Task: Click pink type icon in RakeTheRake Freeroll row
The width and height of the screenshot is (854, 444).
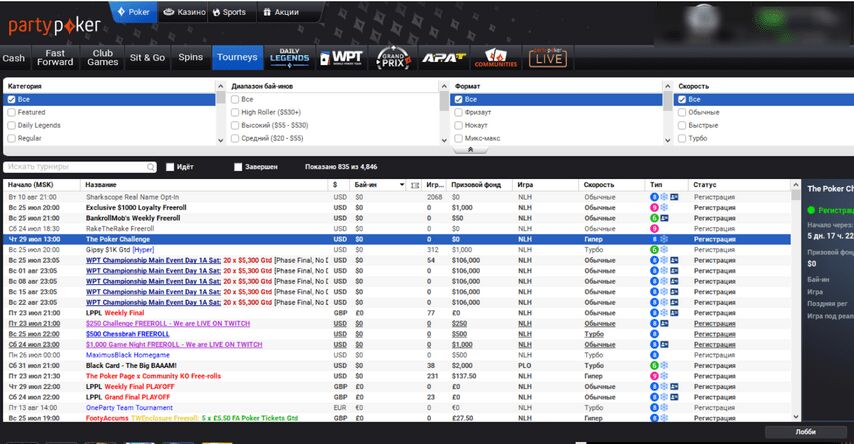Action: tap(654, 229)
